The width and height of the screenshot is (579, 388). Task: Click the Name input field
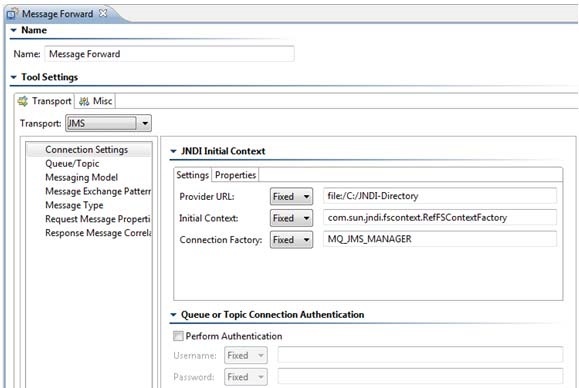pos(169,54)
